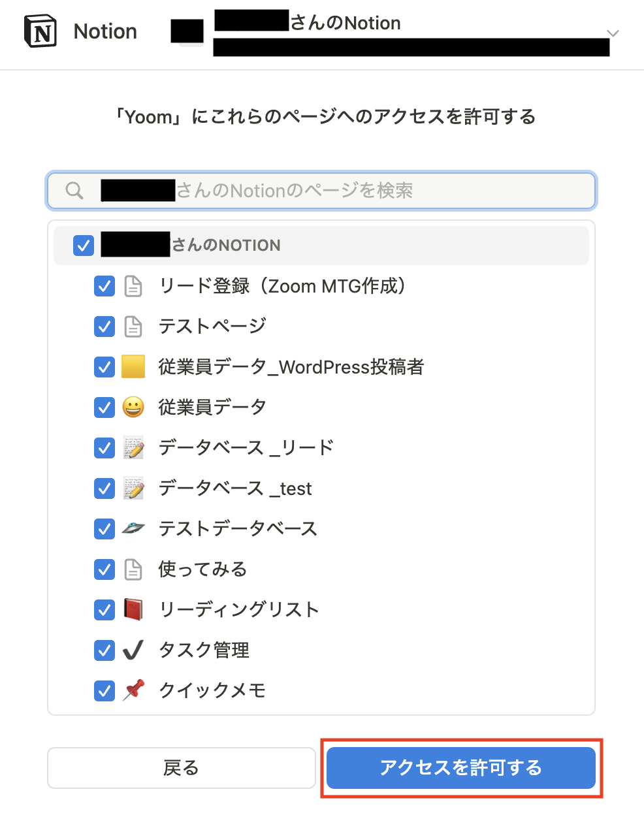
Task: Open the workspace switcher dropdown chevron
Action: [611, 33]
